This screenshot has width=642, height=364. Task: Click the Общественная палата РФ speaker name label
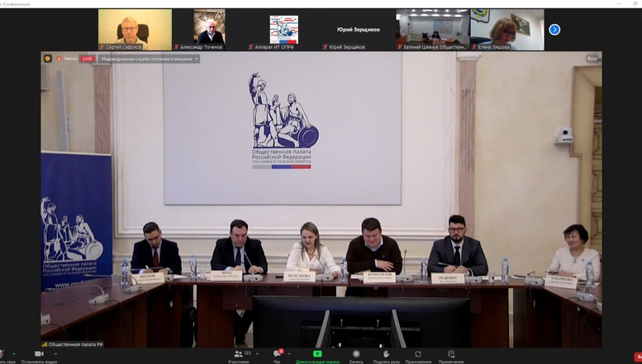(76, 344)
